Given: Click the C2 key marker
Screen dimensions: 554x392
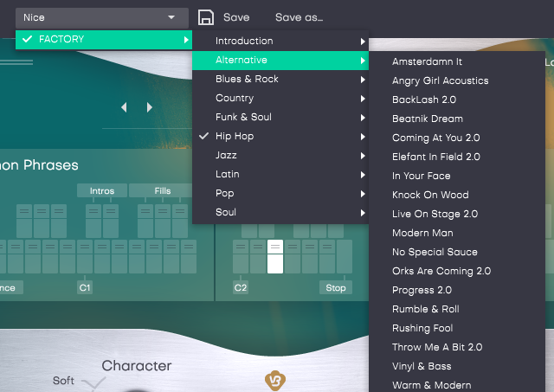Looking at the screenshot, I should 241,288.
